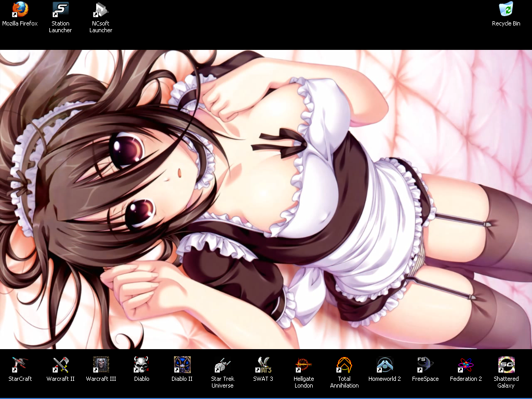Select the Diablo II shortcut icon
This screenshot has width=532, height=399.
tap(182, 365)
